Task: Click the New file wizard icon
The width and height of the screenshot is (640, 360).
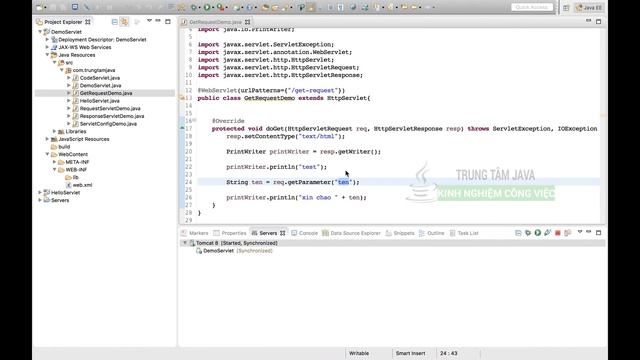Action: (x=40, y=7)
